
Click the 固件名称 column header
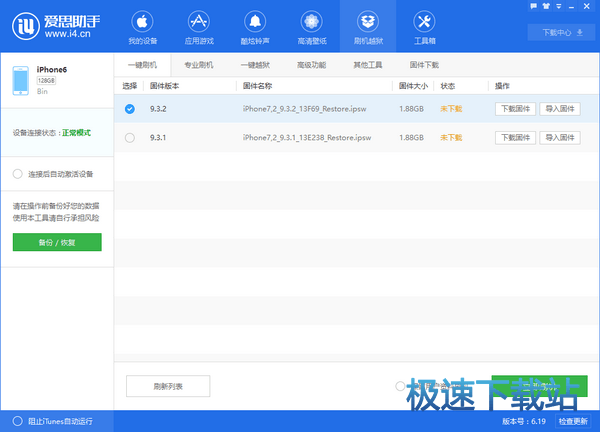click(x=258, y=86)
